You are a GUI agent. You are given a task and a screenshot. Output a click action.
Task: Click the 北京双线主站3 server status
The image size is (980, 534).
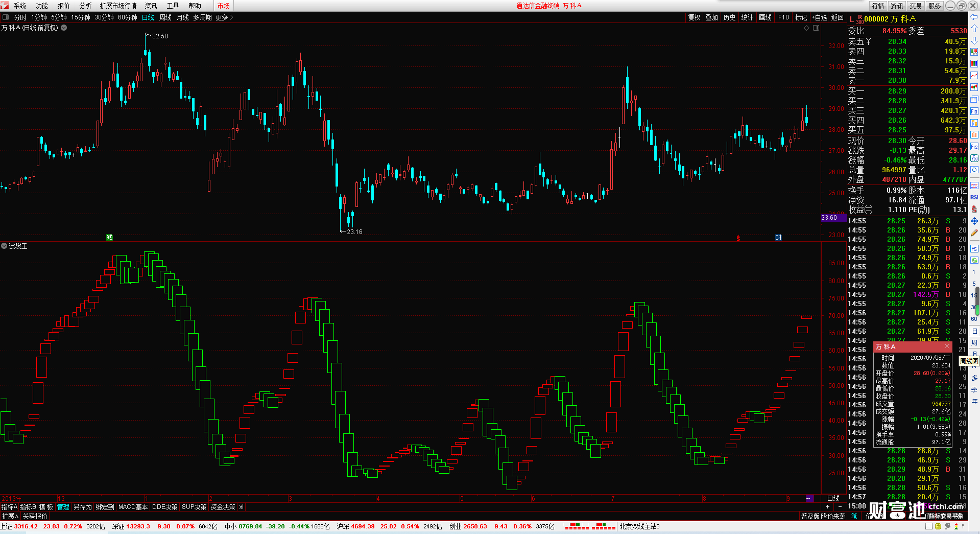click(x=640, y=526)
